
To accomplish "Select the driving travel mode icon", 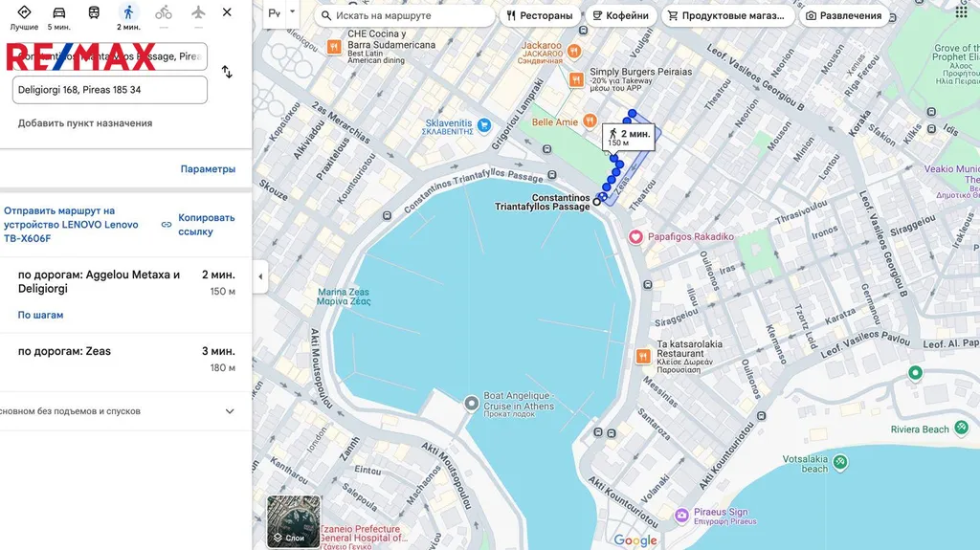I will [x=59, y=12].
